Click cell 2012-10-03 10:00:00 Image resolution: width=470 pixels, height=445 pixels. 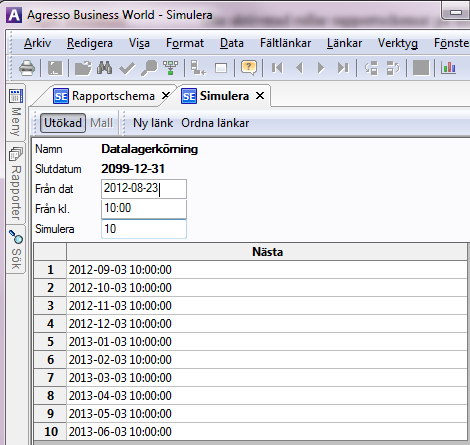click(267, 288)
